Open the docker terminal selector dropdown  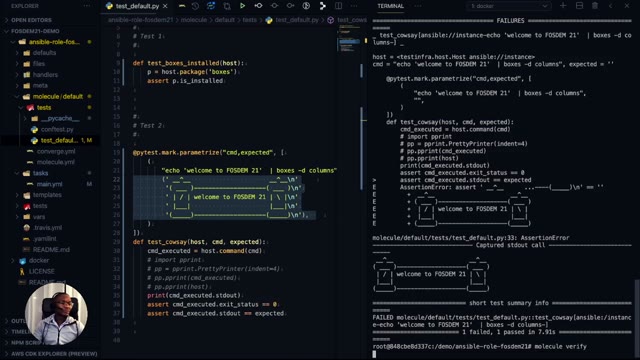pos(508,6)
